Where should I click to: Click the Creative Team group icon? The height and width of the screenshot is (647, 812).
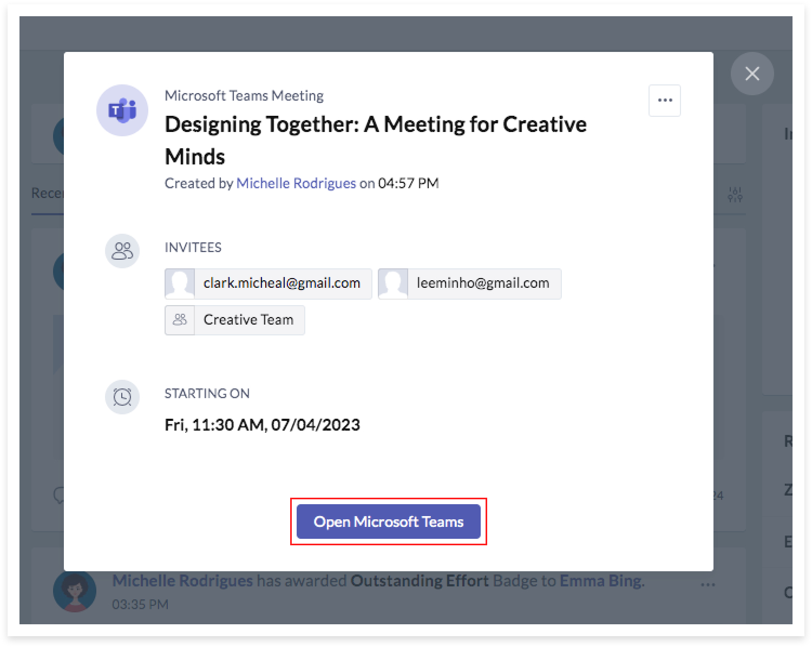coord(180,320)
